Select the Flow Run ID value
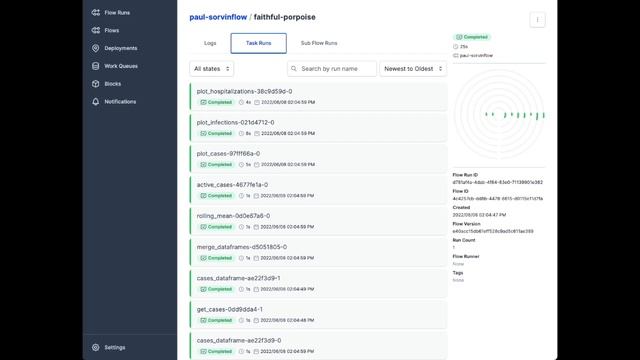This screenshot has height=360, width=640. click(498, 182)
